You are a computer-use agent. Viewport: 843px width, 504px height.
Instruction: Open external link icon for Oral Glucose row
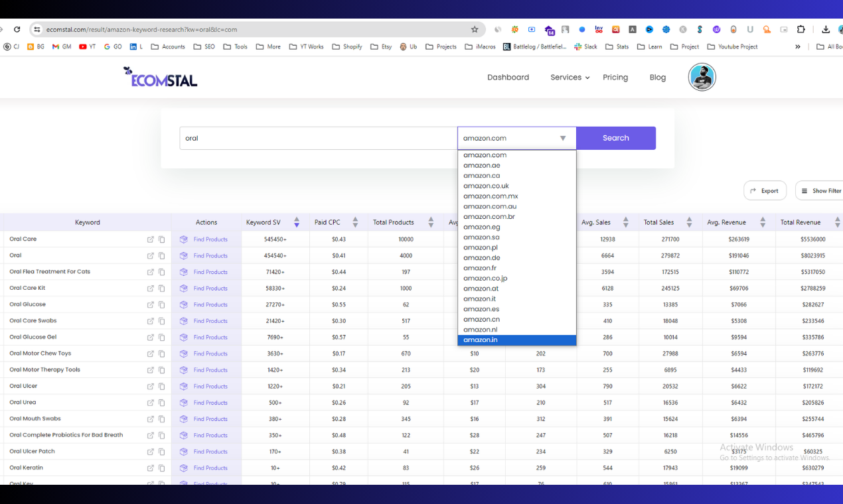[151, 304]
